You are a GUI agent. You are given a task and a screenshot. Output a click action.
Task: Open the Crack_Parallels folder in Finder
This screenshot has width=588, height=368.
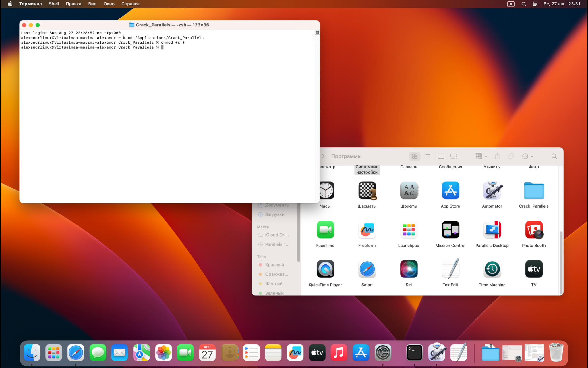[534, 191]
